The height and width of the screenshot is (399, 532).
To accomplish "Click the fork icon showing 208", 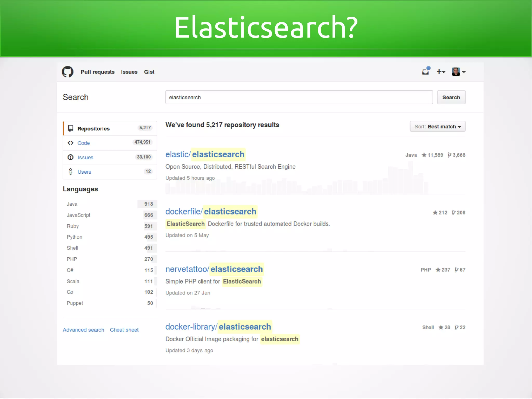I will coord(454,213).
